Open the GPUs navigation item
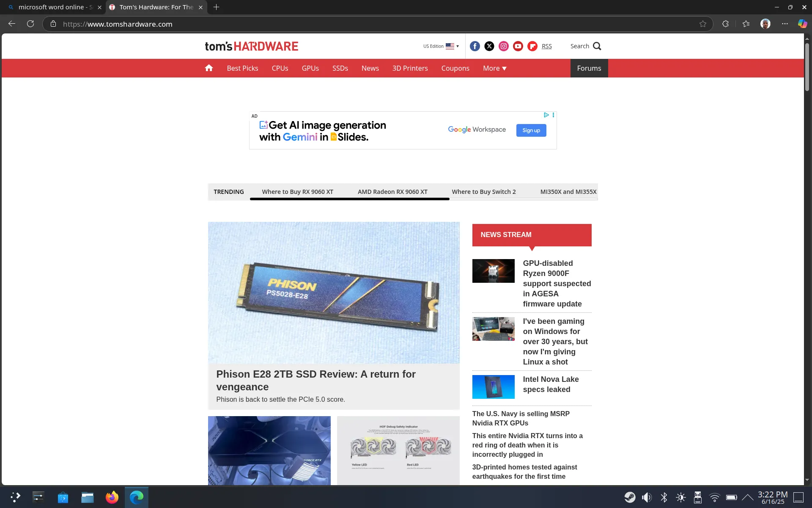 click(x=310, y=68)
